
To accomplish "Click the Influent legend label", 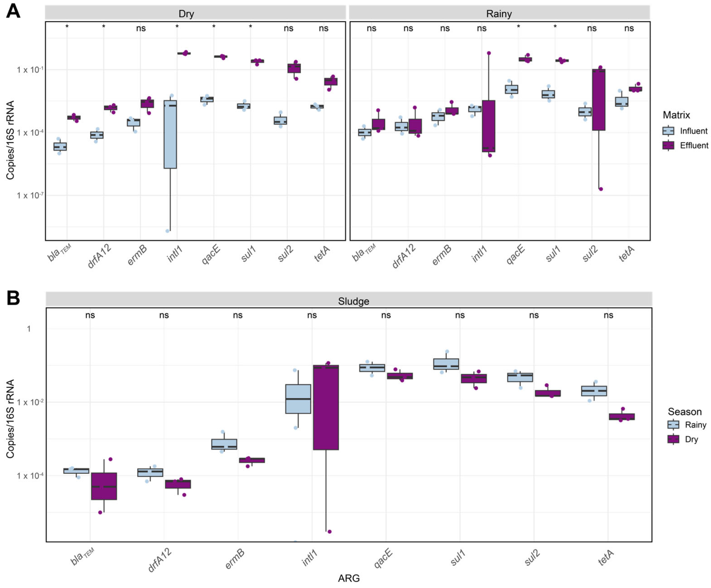I will pos(694,131).
